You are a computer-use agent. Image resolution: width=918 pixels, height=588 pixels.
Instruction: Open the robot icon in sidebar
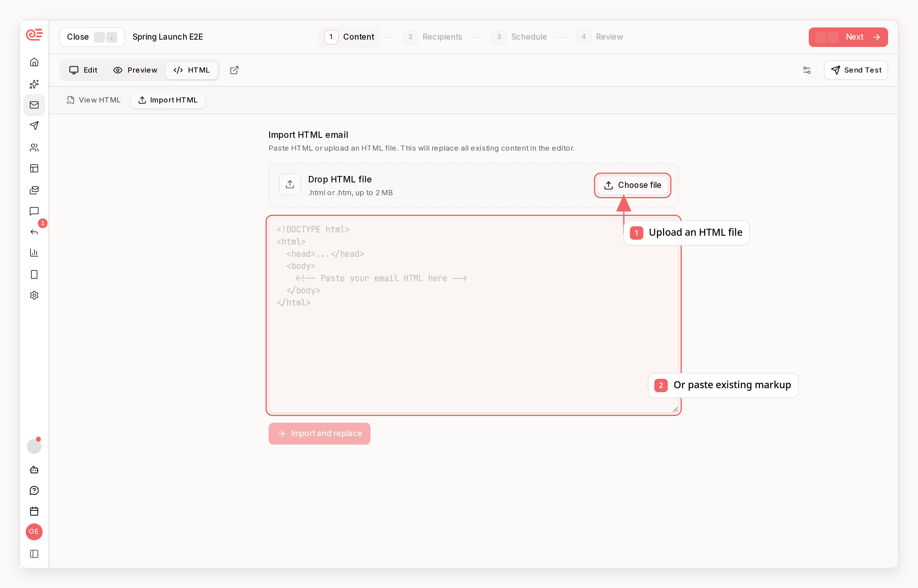click(34, 470)
